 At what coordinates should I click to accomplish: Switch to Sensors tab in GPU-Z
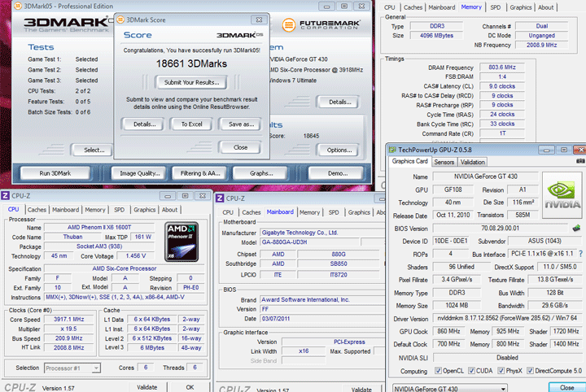coord(444,162)
